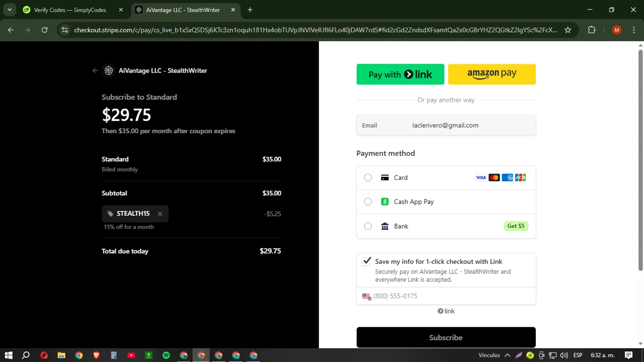Screen dimensions: 644x362
Task: Click the American Express logo
Action: (507, 177)
